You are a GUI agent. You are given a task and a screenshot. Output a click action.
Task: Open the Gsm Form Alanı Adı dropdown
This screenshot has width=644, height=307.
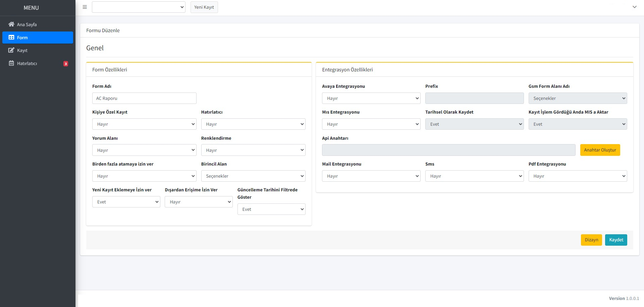[x=578, y=98]
